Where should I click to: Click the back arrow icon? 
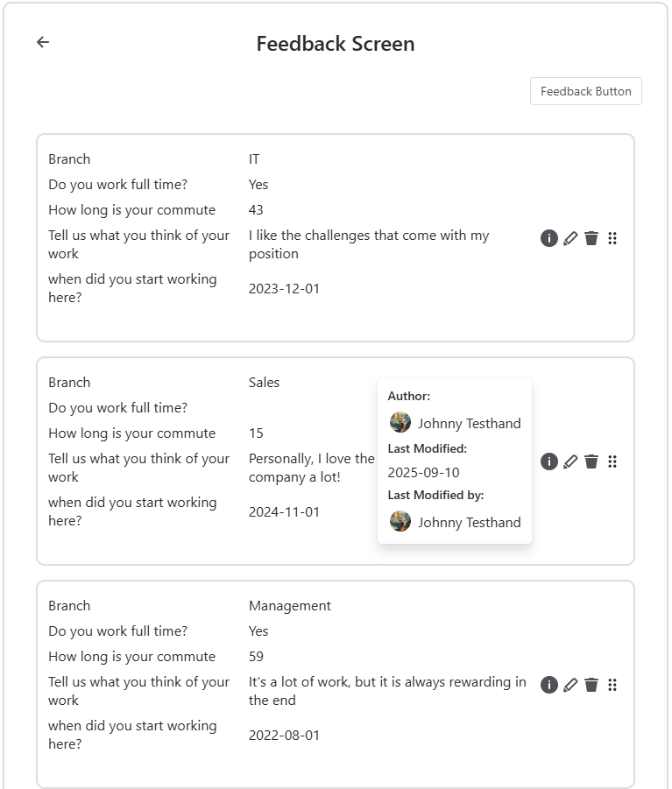click(43, 42)
